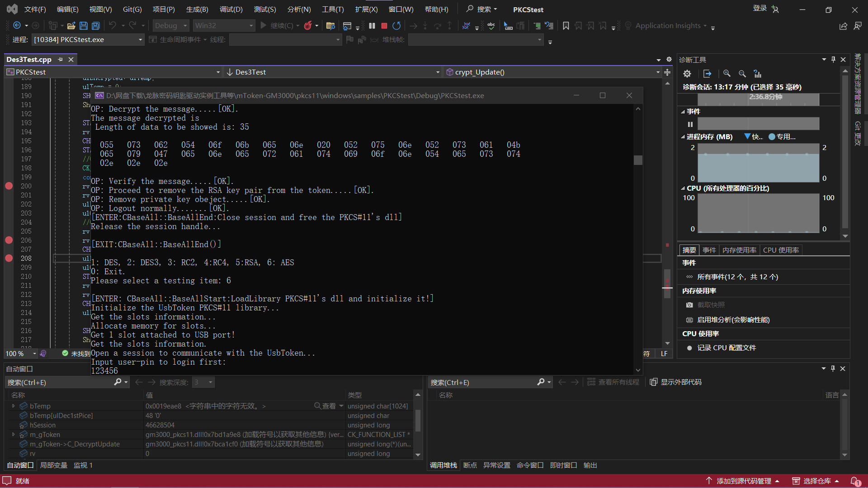The height and width of the screenshot is (488, 868).
Task: Expand the bTemp variable in autos
Action: click(13, 406)
